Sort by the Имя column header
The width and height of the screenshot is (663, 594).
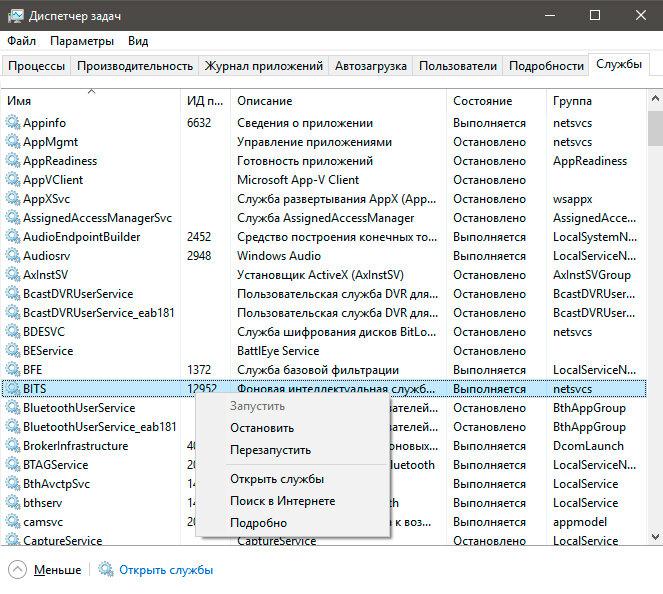[90, 101]
